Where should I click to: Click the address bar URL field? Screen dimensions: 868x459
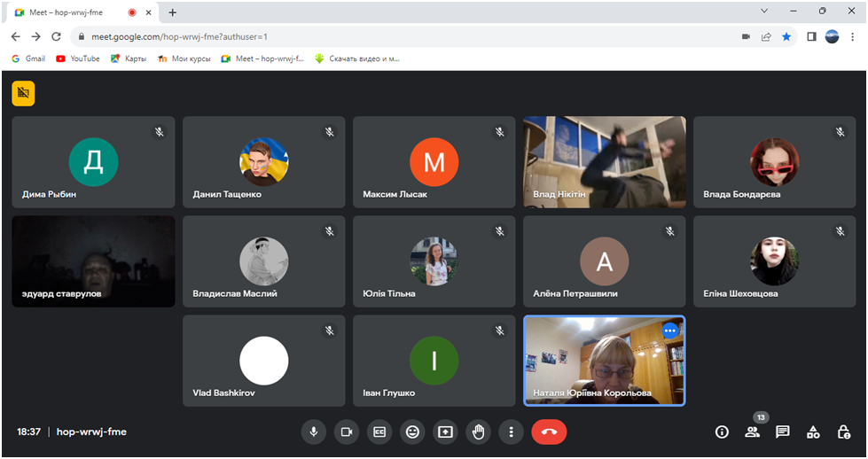(399, 36)
